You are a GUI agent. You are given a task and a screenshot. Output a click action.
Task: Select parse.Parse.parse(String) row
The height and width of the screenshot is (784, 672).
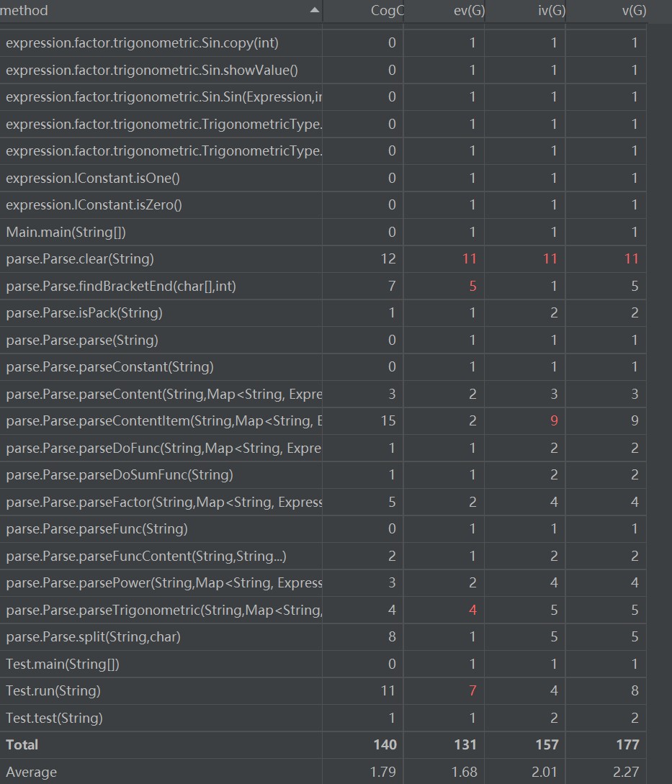tap(323, 340)
